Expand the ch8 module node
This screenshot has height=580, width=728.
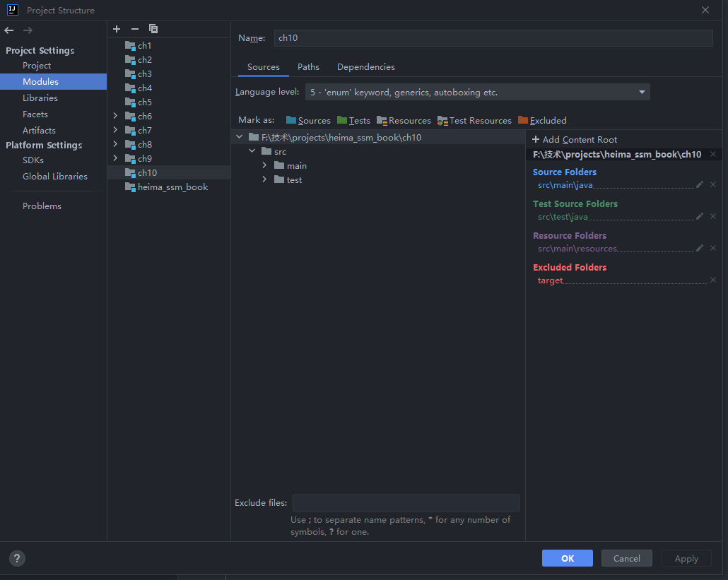(x=115, y=144)
